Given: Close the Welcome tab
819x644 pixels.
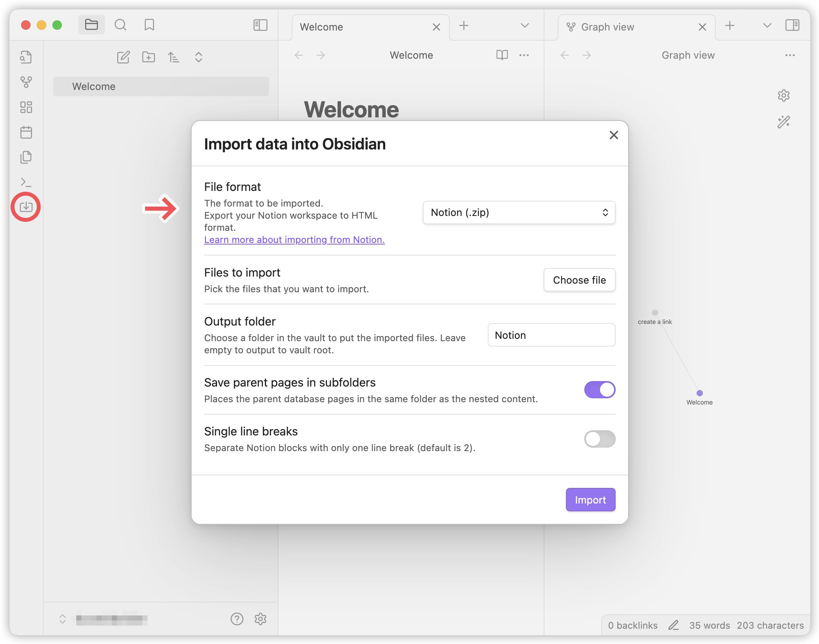Looking at the screenshot, I should pyautogui.click(x=436, y=27).
